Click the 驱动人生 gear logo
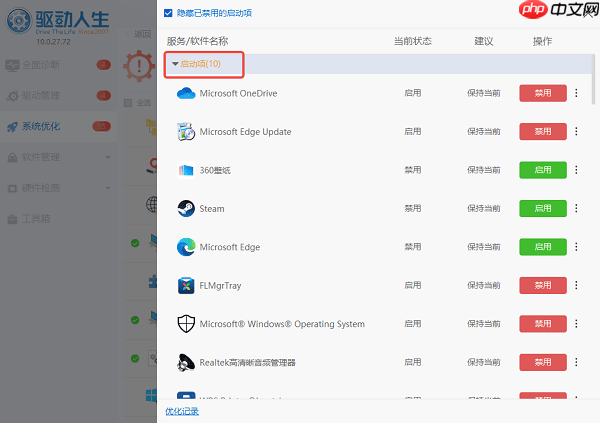This screenshot has height=423, width=600. point(18,20)
